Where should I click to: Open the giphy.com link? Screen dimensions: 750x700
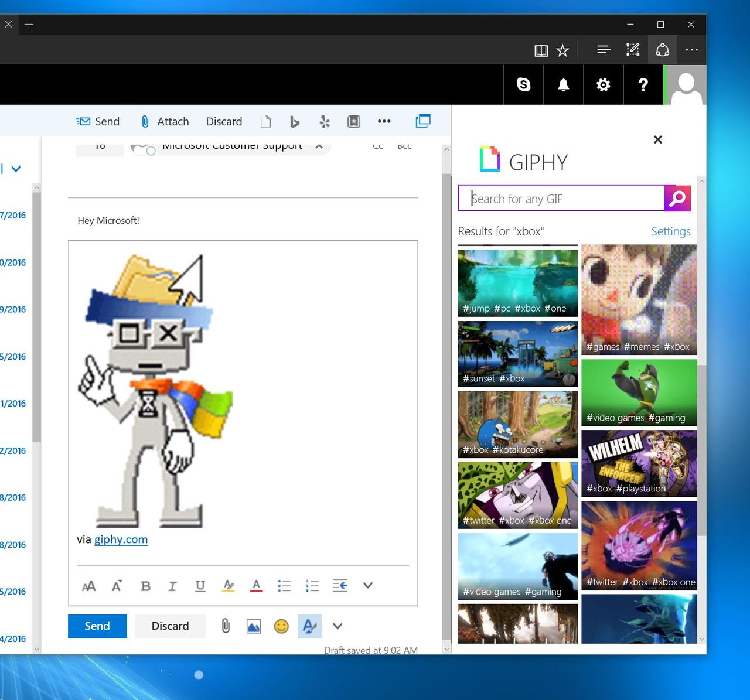(x=121, y=539)
